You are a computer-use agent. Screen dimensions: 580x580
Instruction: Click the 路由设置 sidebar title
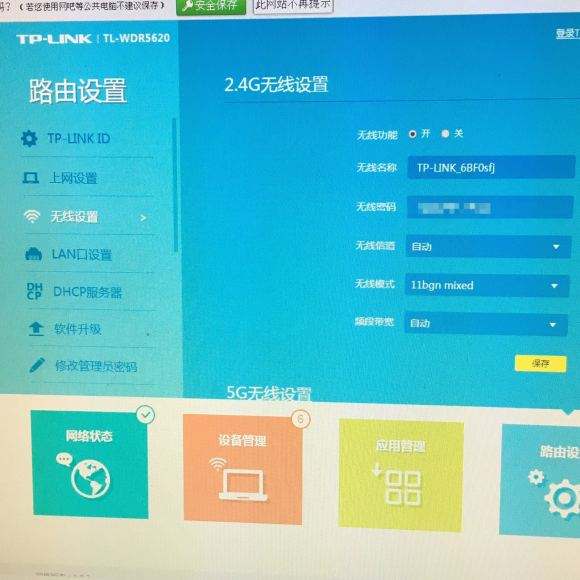tap(78, 91)
